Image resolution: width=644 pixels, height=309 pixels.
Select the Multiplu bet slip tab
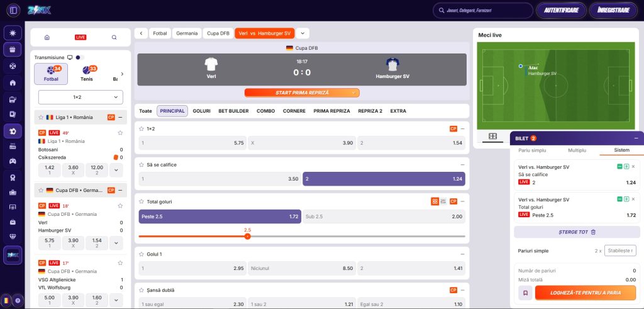[x=577, y=150]
